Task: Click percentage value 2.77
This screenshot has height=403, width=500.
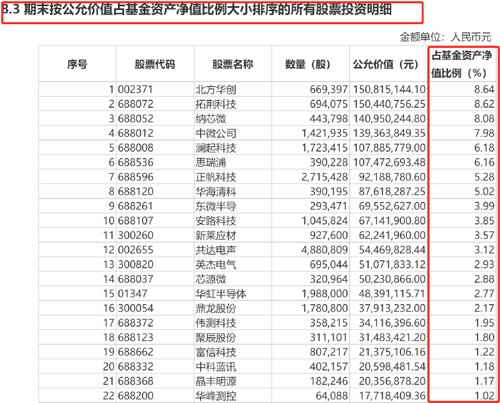Action: pyautogui.click(x=484, y=293)
